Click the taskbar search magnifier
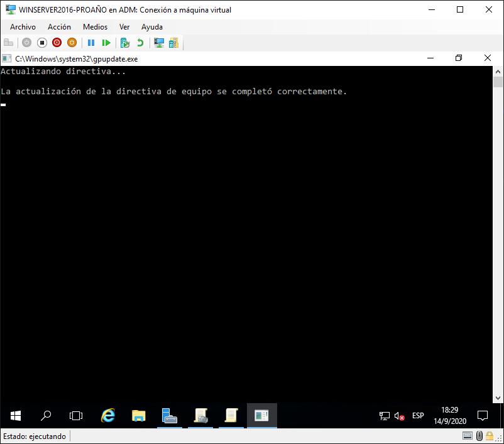 [46, 416]
